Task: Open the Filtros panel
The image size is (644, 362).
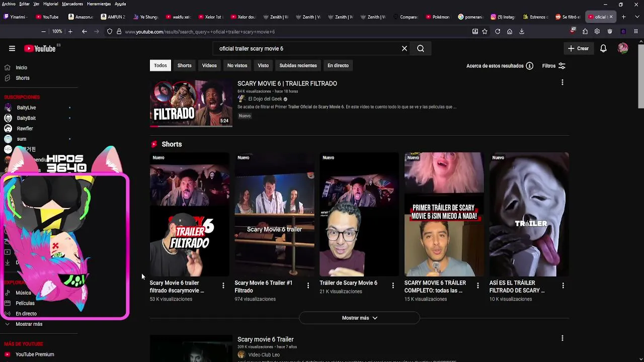Action: [x=553, y=66]
